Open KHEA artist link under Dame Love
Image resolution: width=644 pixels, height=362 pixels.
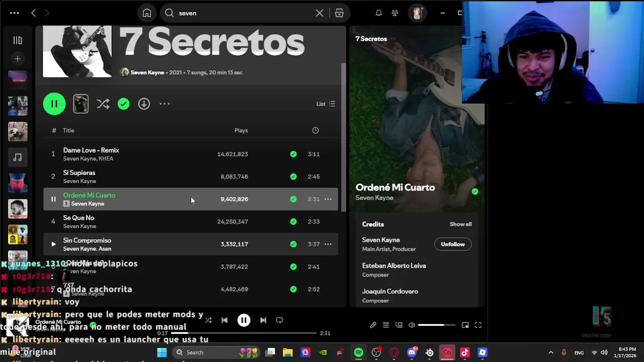click(106, 159)
